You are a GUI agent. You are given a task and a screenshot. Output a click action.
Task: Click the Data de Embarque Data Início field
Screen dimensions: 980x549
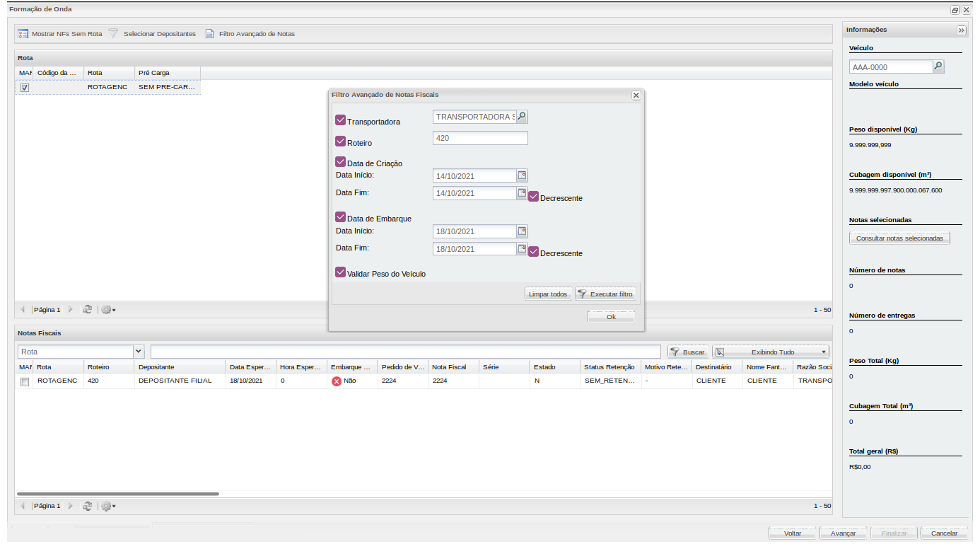474,231
